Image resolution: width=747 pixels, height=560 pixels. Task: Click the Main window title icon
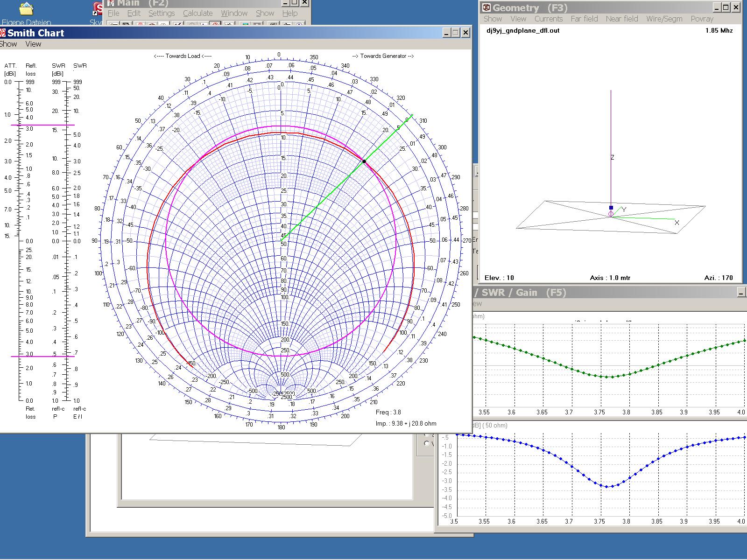click(111, 3)
